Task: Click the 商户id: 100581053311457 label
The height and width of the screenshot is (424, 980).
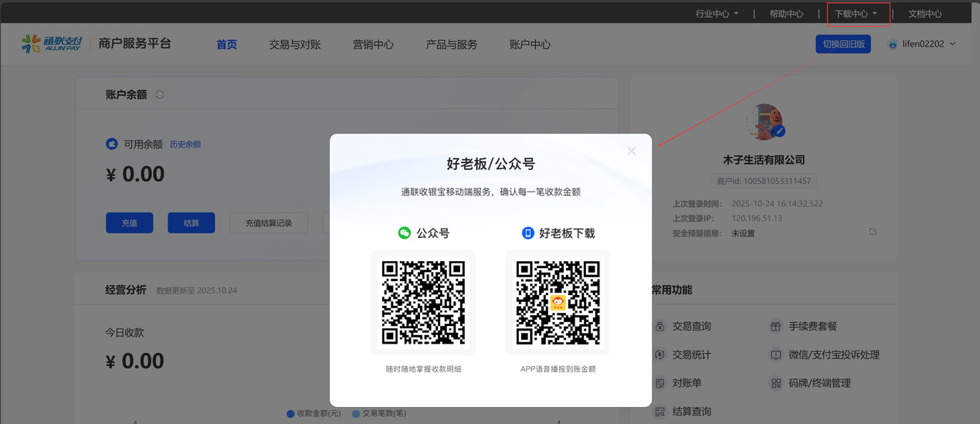Action: point(764,181)
